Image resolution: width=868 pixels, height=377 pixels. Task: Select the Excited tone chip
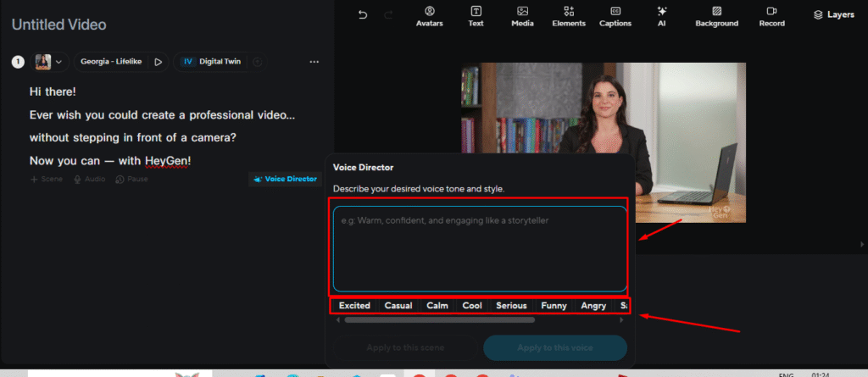(x=354, y=305)
